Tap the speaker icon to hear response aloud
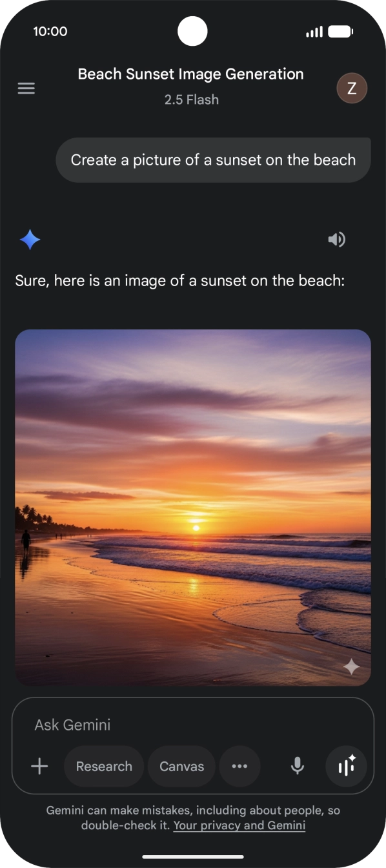 coord(336,240)
